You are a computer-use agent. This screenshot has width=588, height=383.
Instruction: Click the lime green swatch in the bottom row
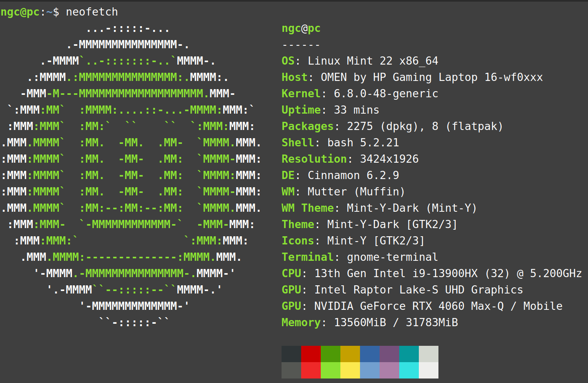[331, 370]
